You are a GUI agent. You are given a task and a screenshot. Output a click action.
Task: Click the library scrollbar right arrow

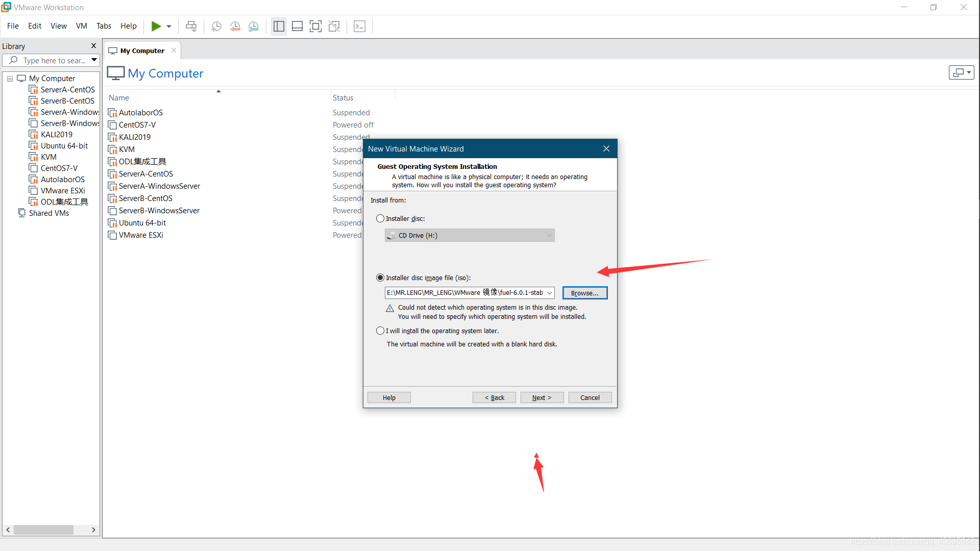pos(93,530)
